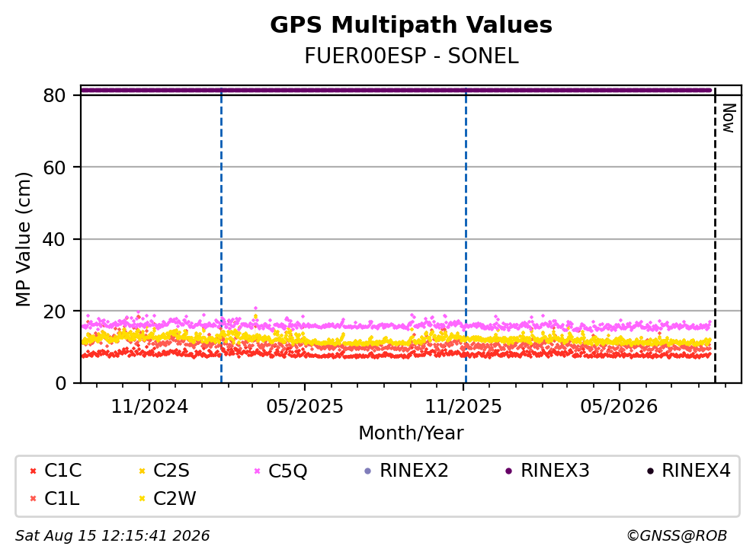
Task: Click the C1C red legend marker
Action: click(33, 471)
